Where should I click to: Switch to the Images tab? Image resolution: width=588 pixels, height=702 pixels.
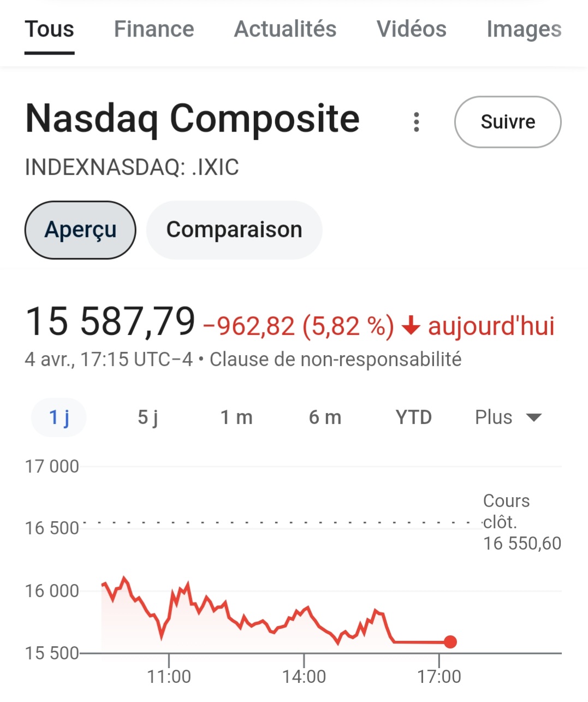tap(524, 30)
